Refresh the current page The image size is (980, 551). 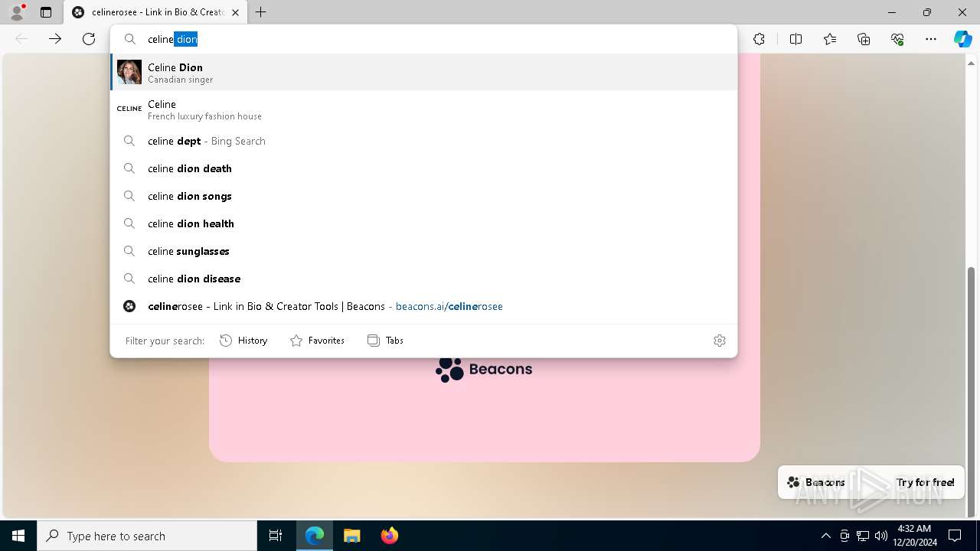click(x=89, y=39)
